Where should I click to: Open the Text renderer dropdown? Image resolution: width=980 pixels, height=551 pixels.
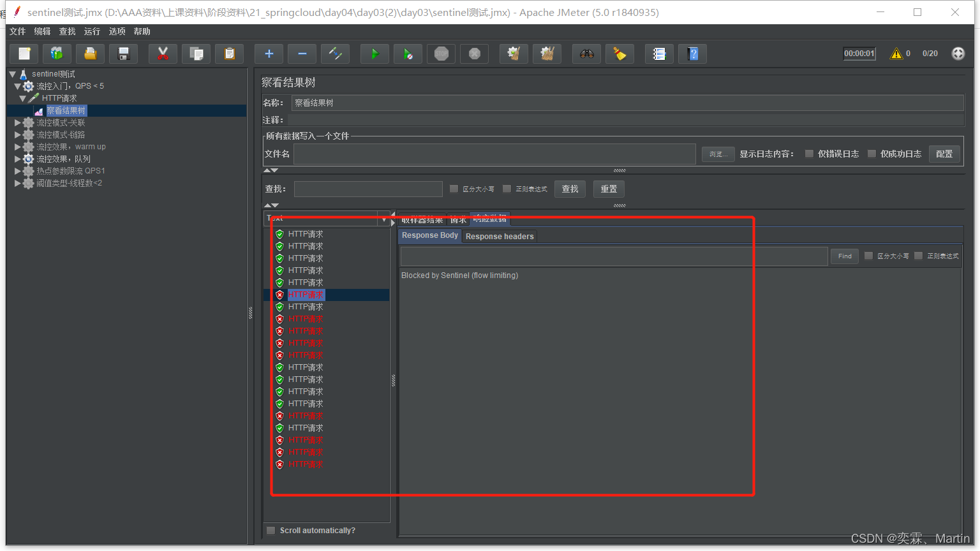(x=383, y=219)
